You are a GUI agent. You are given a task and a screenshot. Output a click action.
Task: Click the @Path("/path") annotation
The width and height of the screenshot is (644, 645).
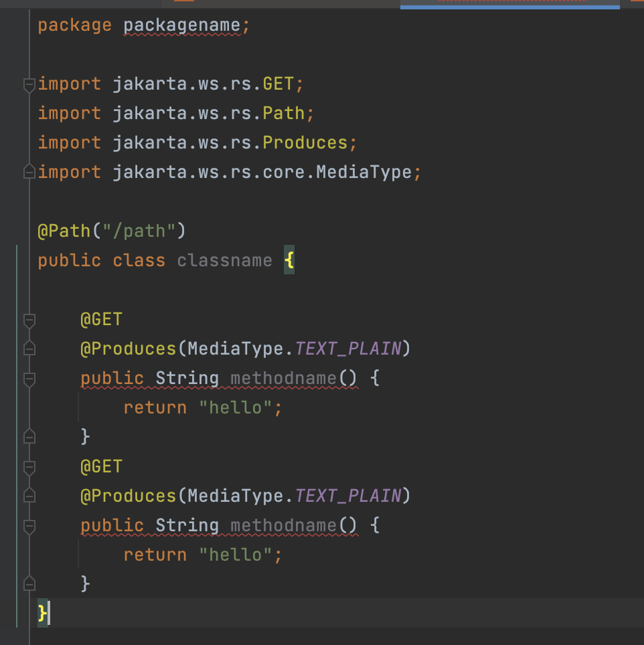[x=111, y=230]
